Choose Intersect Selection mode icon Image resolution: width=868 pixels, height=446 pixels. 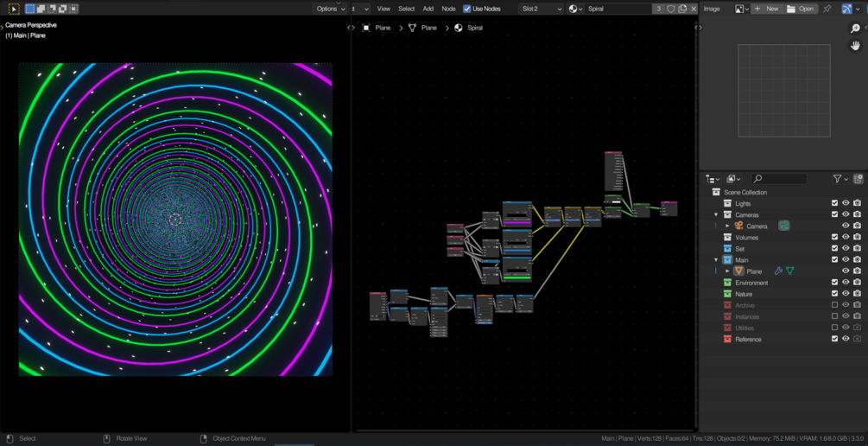[x=73, y=9]
